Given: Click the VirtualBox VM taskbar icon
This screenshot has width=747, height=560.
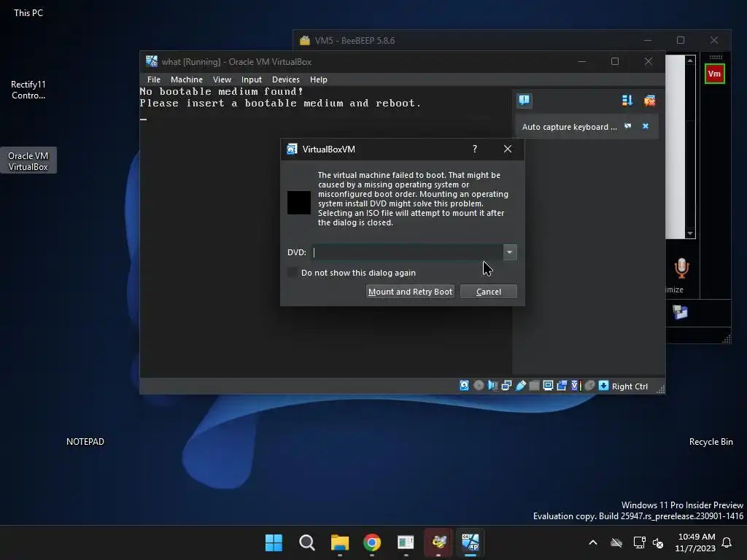Looking at the screenshot, I should tap(471, 542).
